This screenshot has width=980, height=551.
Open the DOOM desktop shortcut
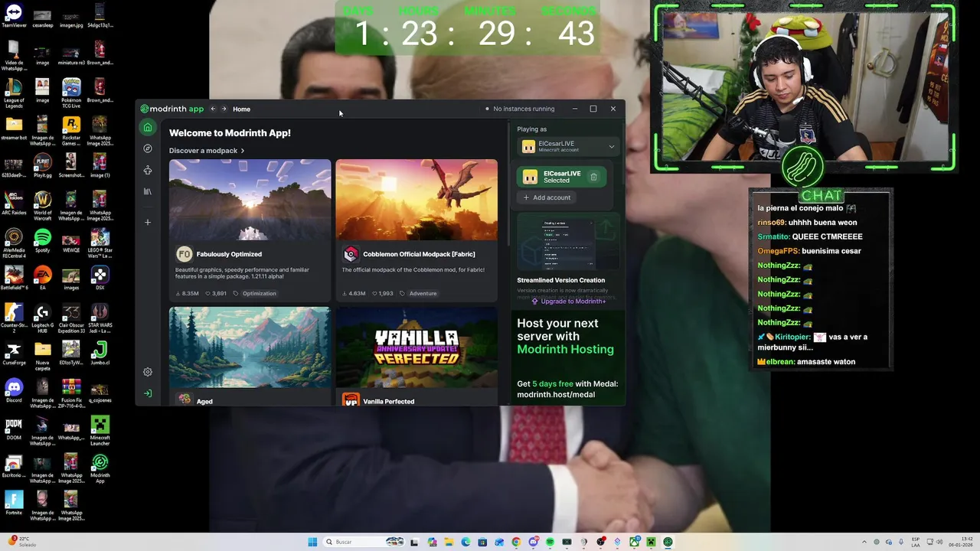(x=14, y=429)
